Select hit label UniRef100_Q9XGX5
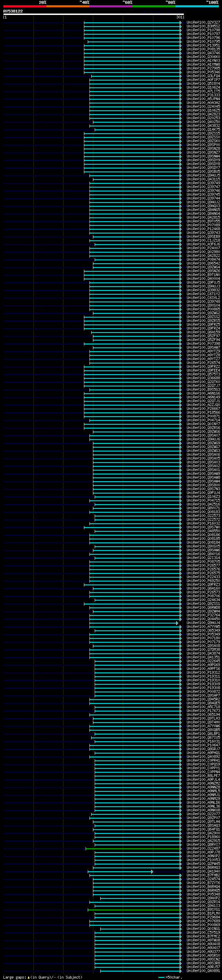The width and height of the screenshot is (222, 980). (x=203, y=546)
